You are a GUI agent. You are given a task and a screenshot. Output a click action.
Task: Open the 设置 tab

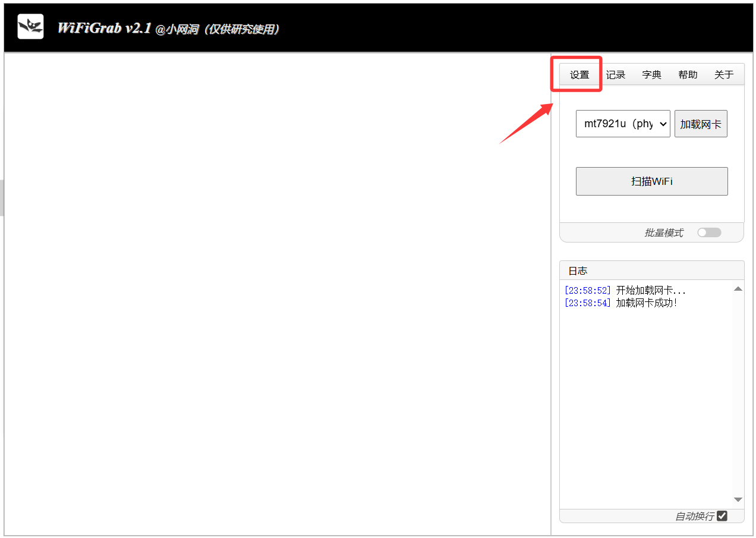coord(579,75)
